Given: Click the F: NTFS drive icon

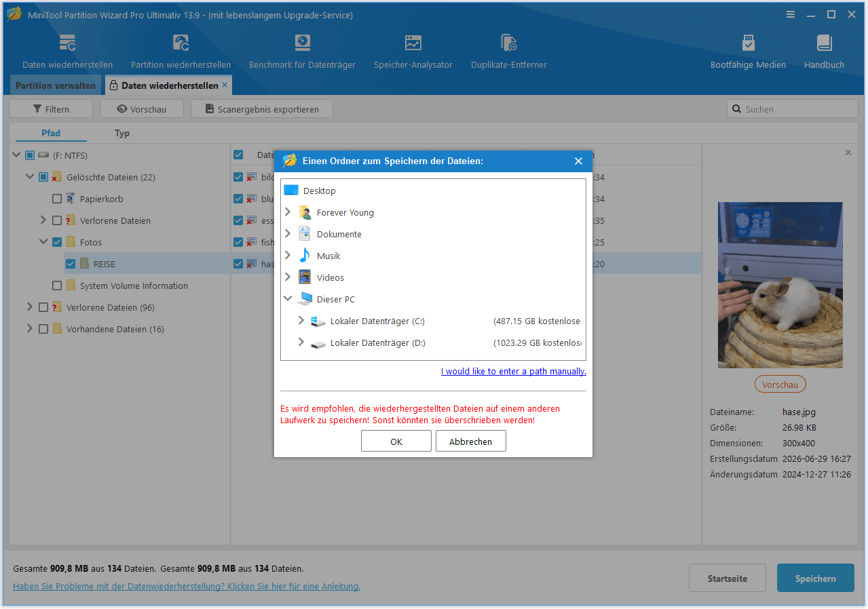Looking at the screenshot, I should 43,155.
